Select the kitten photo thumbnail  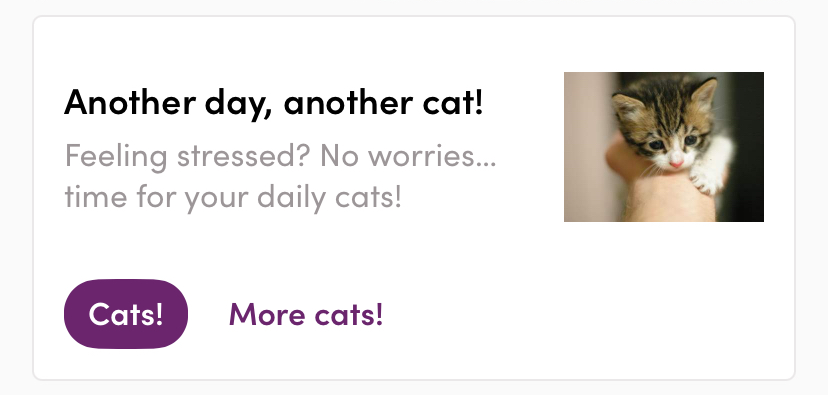664,147
